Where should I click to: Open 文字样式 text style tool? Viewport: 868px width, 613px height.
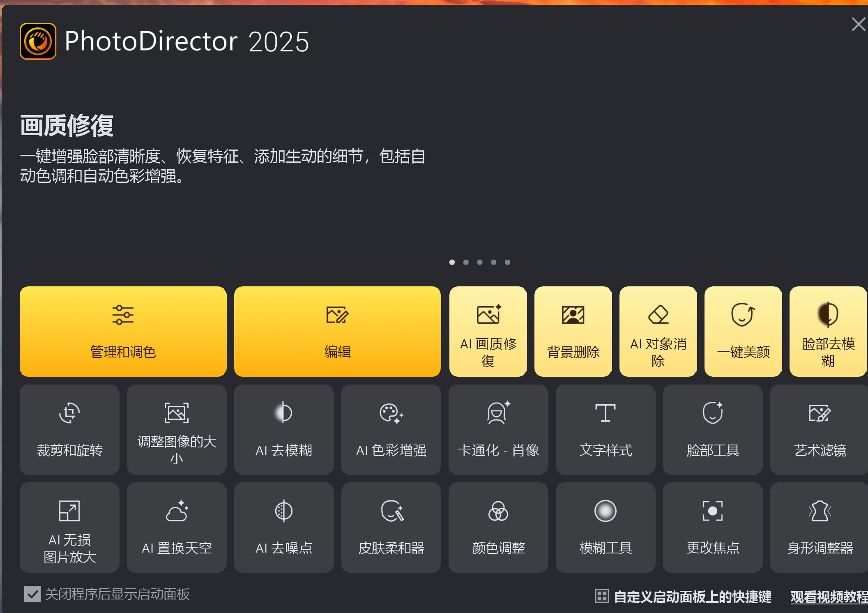click(x=606, y=429)
